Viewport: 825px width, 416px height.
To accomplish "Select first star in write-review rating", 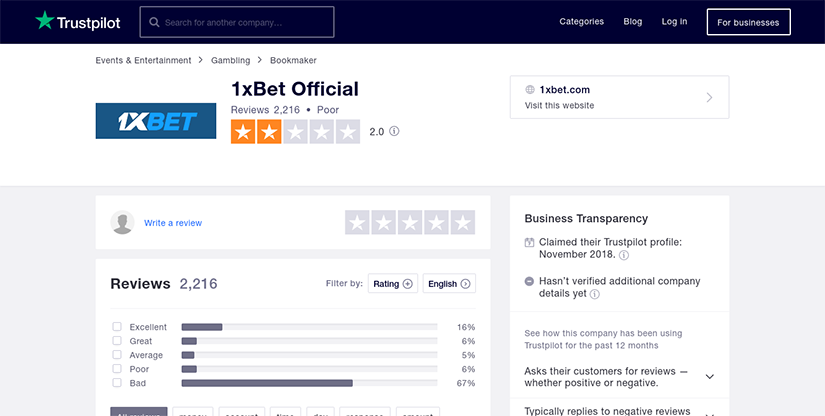I will click(358, 222).
